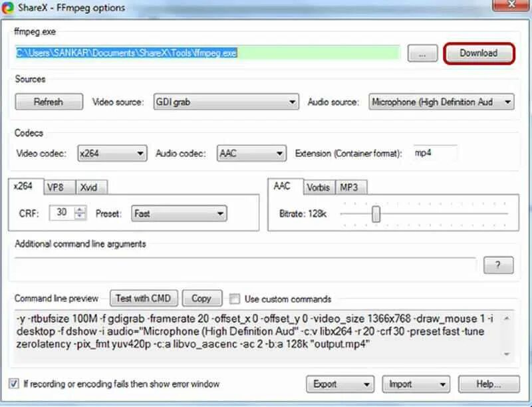Screen dimensions: 532x407
Task: Click the Download button
Action: pyautogui.click(x=479, y=53)
